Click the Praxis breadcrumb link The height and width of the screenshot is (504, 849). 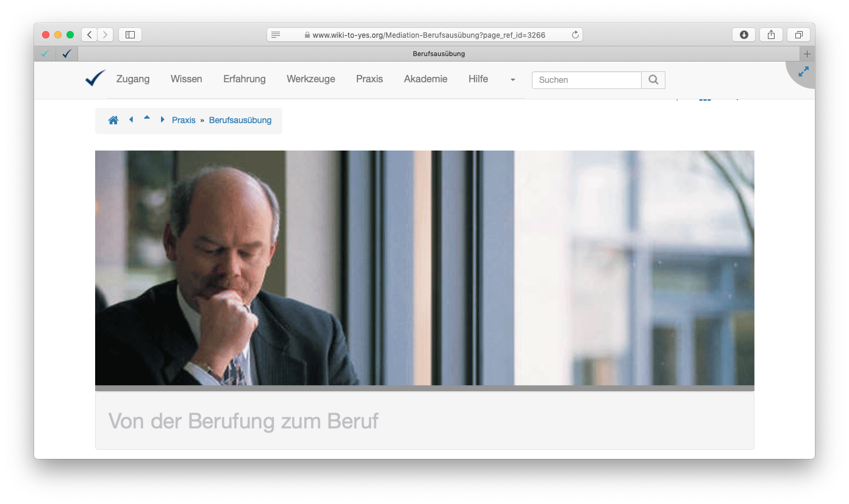184,121
